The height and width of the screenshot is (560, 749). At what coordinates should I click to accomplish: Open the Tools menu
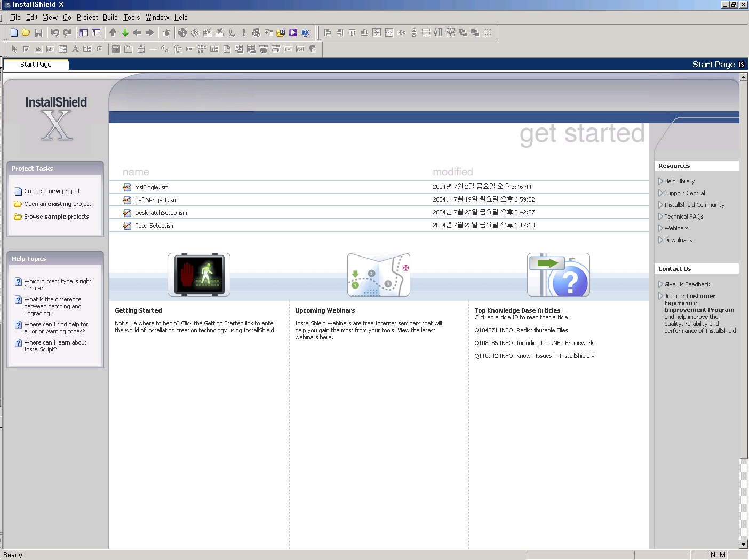(132, 18)
